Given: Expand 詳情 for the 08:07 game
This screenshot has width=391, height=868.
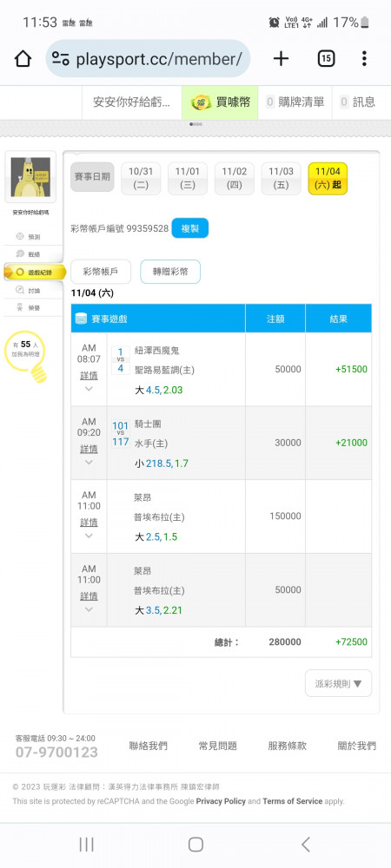Looking at the screenshot, I should (x=89, y=375).
